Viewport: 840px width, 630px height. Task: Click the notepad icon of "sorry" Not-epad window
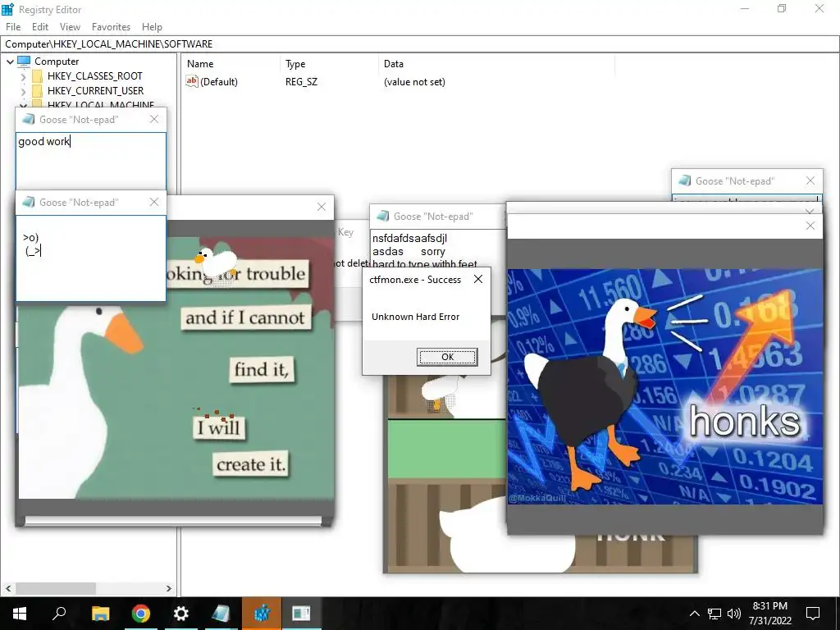point(382,216)
